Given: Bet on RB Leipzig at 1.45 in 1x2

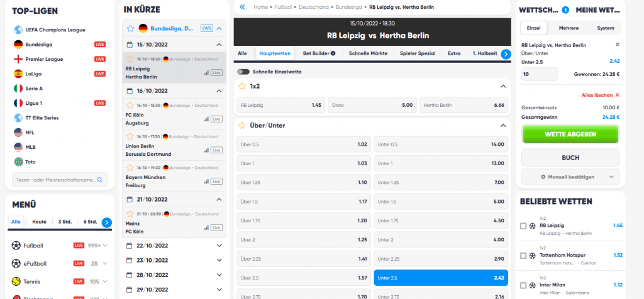Looking at the screenshot, I should [x=281, y=105].
